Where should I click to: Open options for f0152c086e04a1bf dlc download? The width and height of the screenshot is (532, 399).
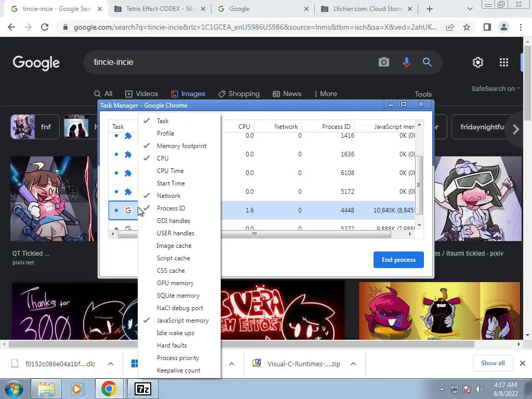(x=111, y=363)
